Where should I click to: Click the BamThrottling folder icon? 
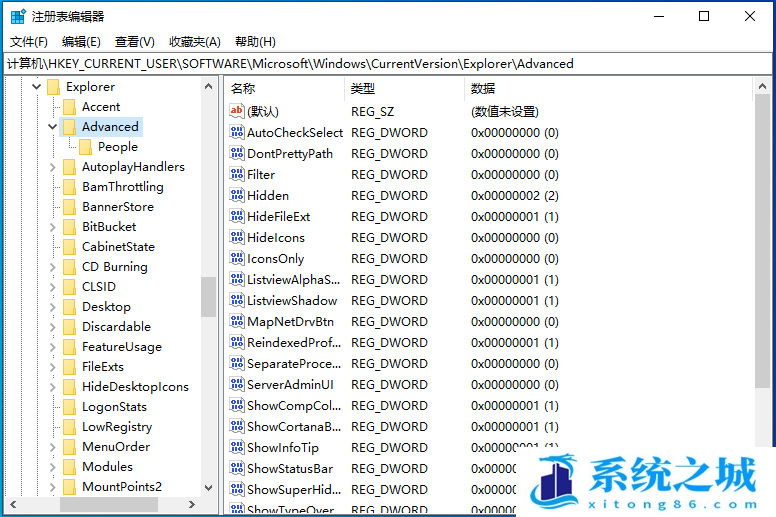(x=69, y=187)
